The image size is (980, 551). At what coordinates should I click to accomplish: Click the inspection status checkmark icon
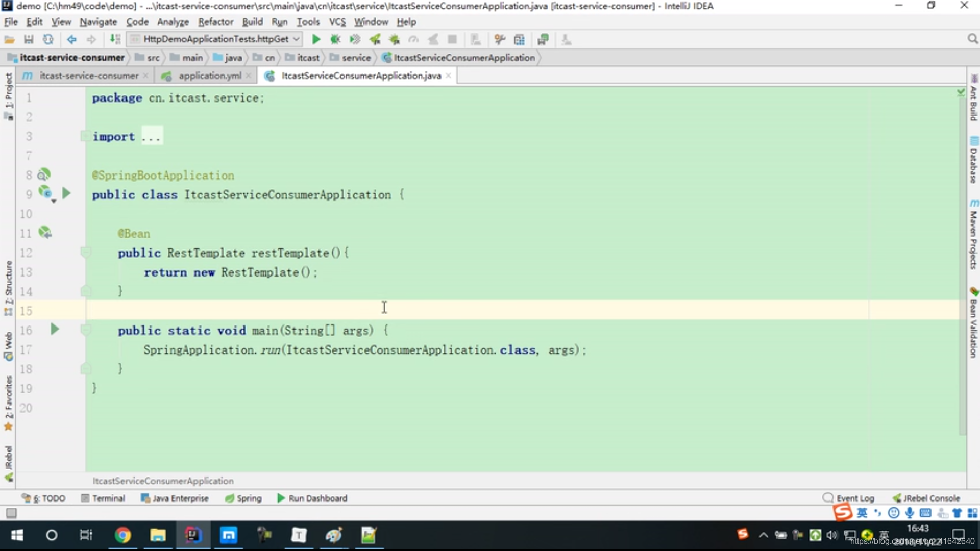pyautogui.click(x=961, y=92)
